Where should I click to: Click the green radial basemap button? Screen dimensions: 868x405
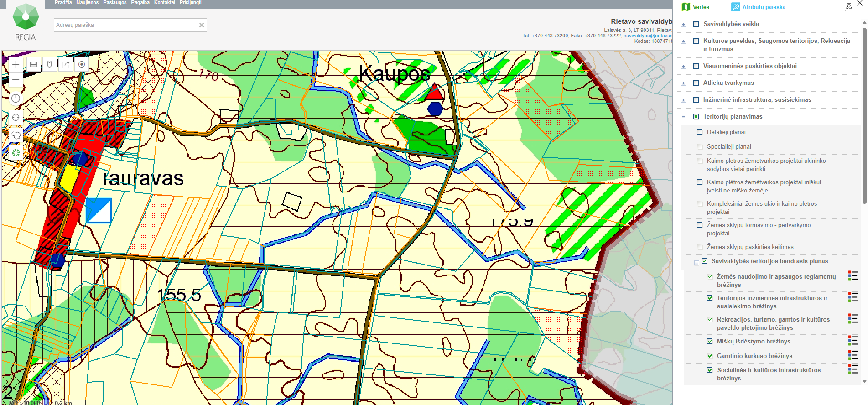click(x=16, y=153)
